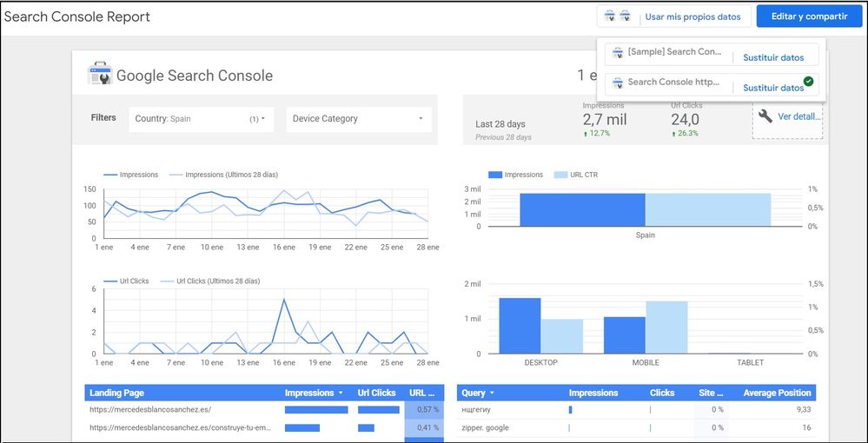Click the dark blue DESKTOP impressions bar
This screenshot has width=868, height=443.
520,326
